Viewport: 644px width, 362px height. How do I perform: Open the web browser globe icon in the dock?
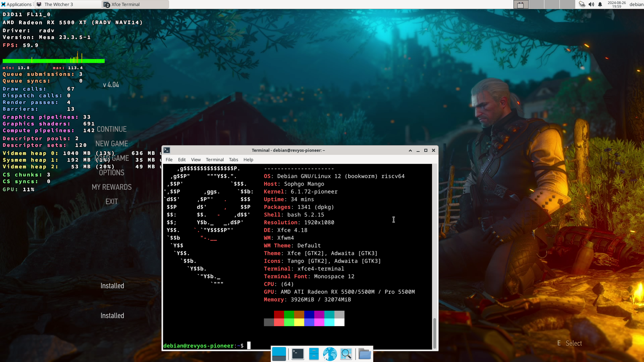pos(330,354)
